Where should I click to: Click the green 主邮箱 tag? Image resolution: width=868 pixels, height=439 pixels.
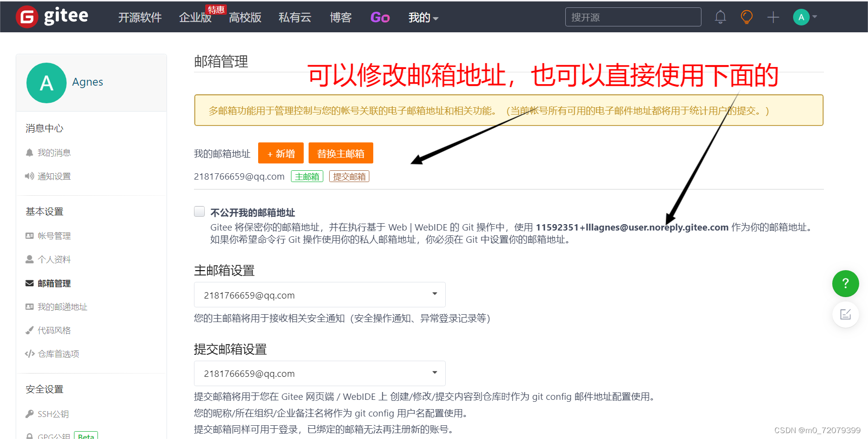point(307,176)
